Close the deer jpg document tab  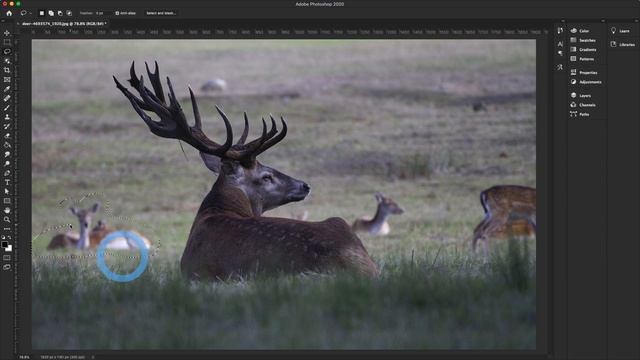(x=18, y=24)
